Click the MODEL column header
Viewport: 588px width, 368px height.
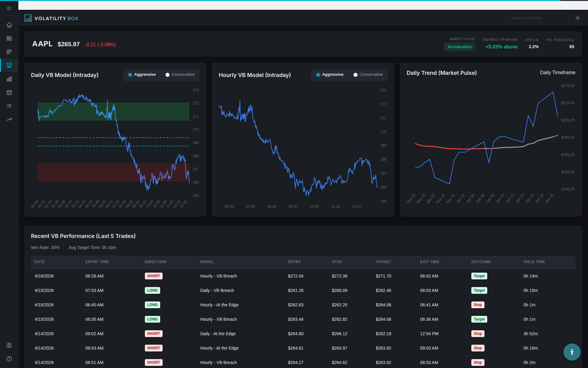tap(207, 262)
